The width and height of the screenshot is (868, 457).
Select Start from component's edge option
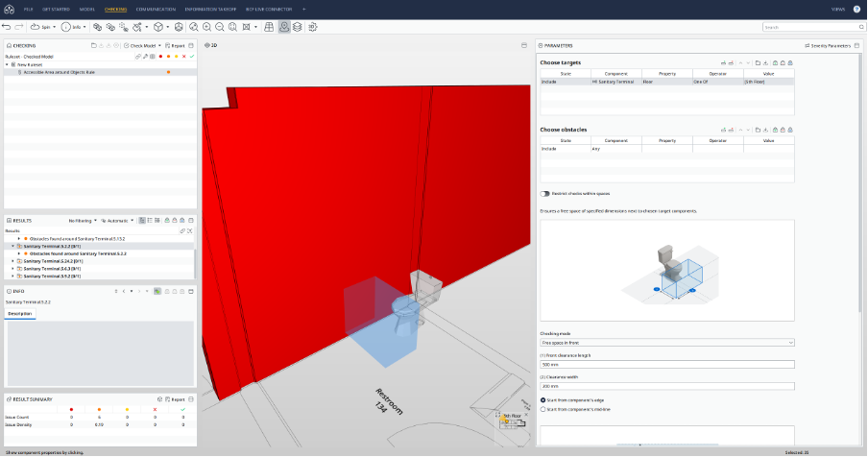click(x=542, y=399)
